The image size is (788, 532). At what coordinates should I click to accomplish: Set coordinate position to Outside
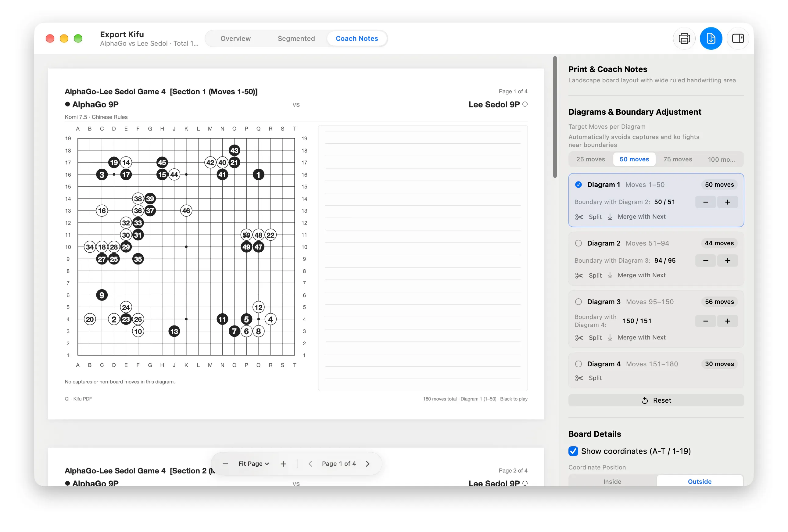[700, 482]
